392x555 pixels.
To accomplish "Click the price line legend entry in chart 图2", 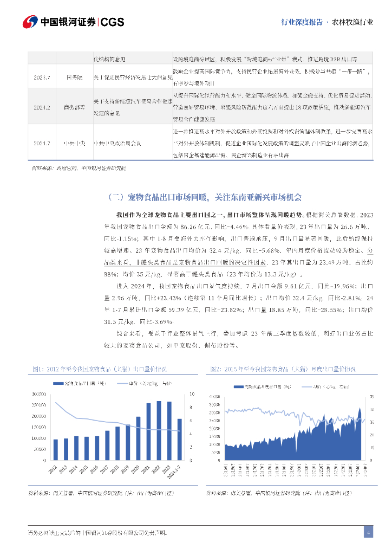I will [x=325, y=387].
